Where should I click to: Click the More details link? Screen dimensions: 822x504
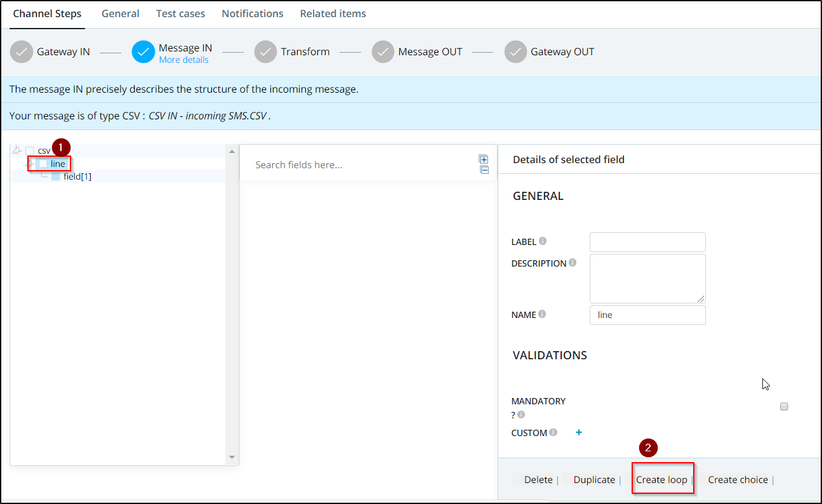tap(183, 60)
